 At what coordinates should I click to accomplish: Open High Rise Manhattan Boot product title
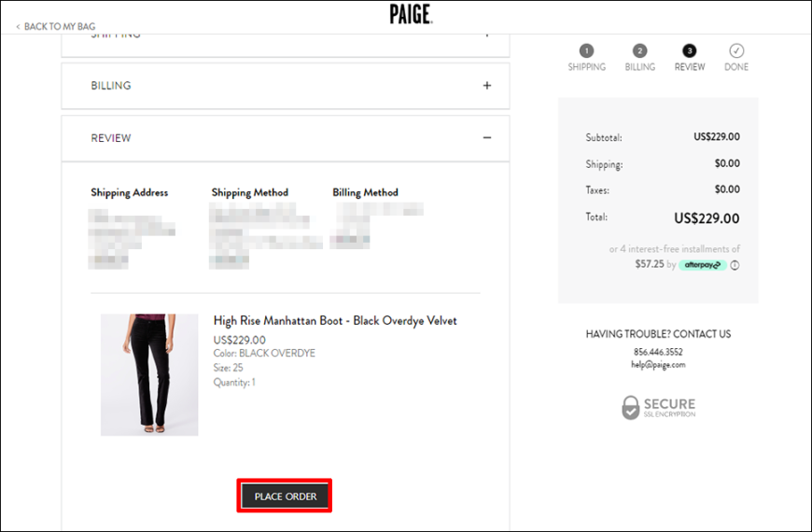click(335, 321)
